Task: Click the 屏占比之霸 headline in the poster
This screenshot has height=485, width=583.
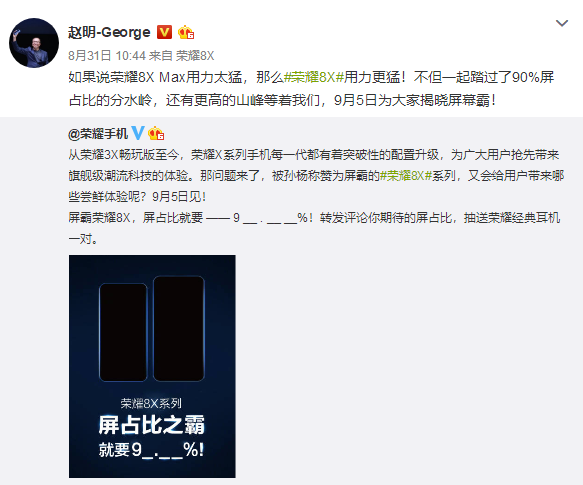Action: point(152,425)
